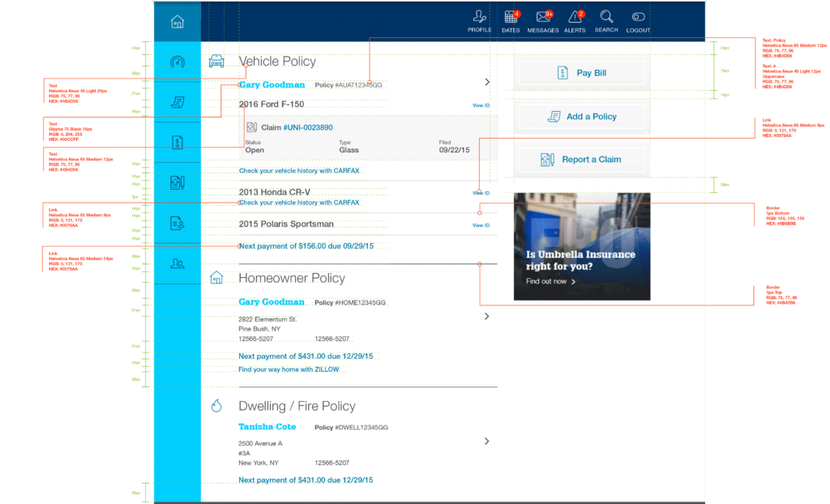Click the Umbrella Insurance promo banner

tap(582, 246)
